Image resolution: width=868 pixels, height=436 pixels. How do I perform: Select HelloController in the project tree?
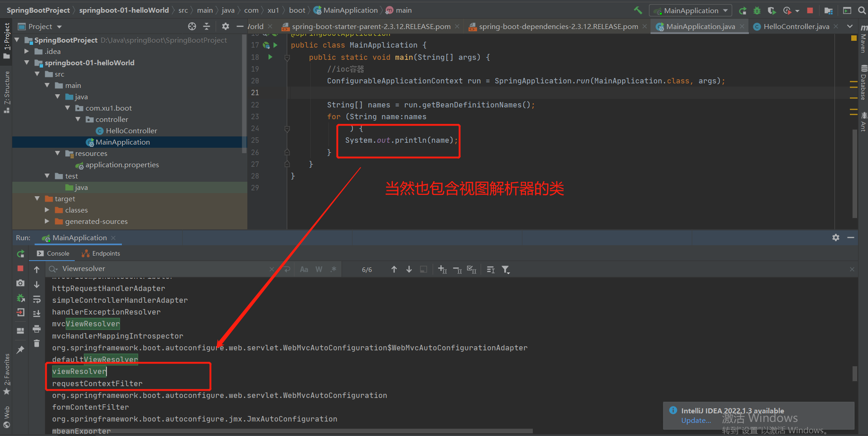click(131, 131)
